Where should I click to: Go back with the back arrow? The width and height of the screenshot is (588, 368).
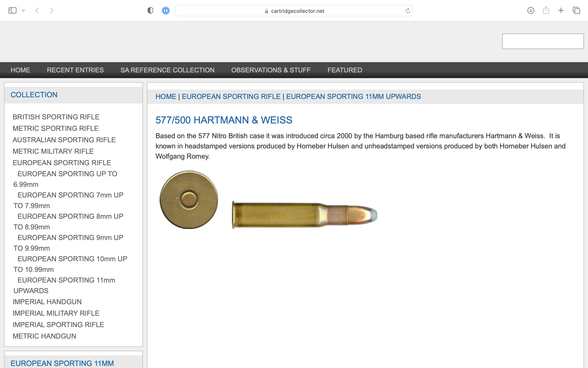click(x=37, y=10)
